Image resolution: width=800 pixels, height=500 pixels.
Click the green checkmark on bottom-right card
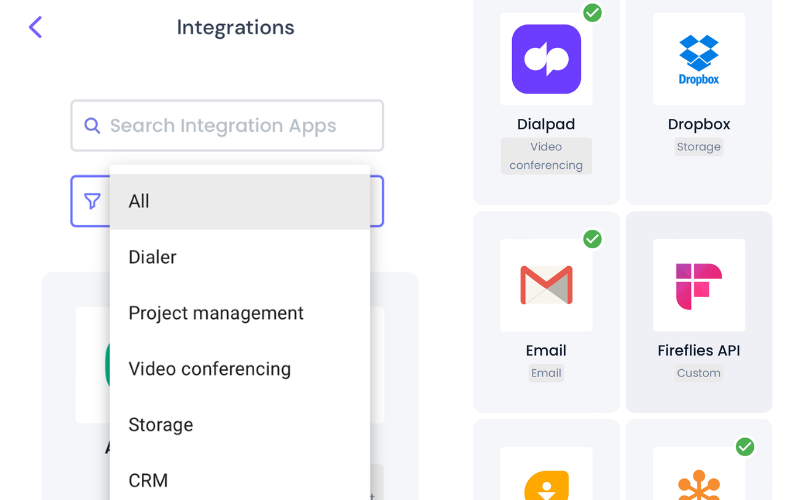(x=745, y=446)
